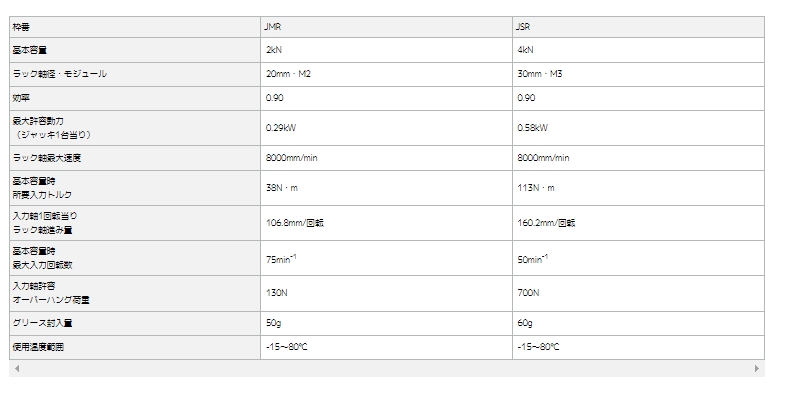Click the right scroll arrow of horizontal scrollbar

pos(757,368)
